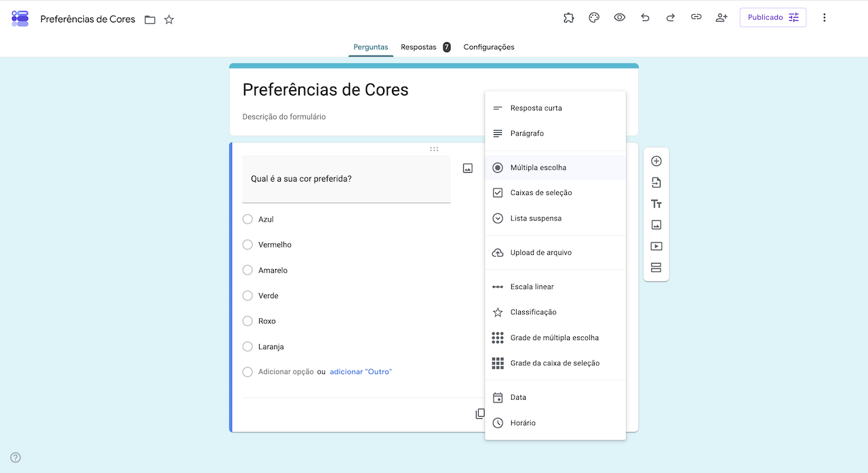This screenshot has height=473, width=868.
Task: Edit the Azul option text
Action: tap(266, 220)
